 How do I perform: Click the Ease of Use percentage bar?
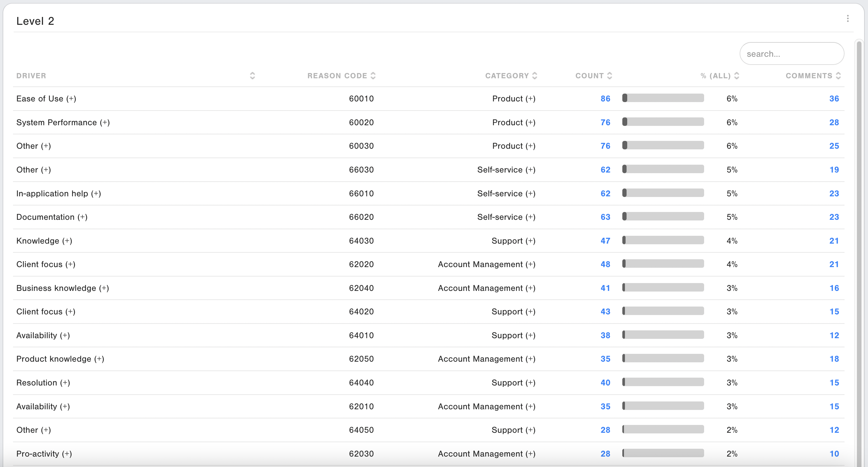point(663,98)
